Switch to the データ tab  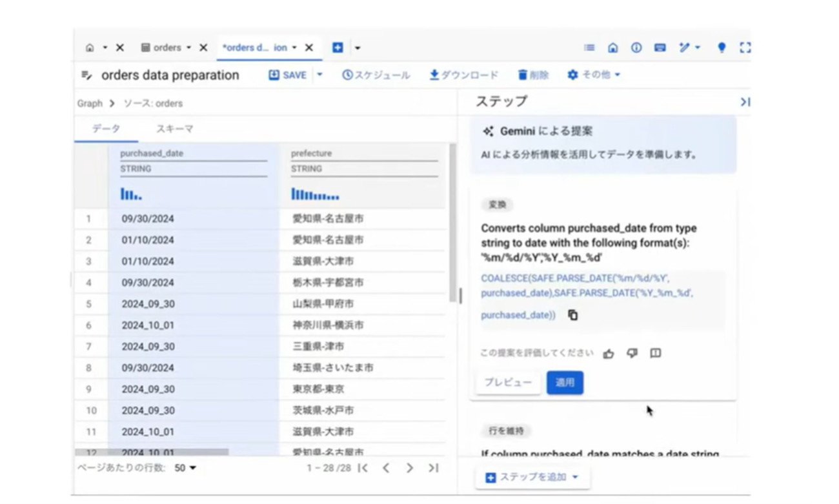[x=106, y=129]
